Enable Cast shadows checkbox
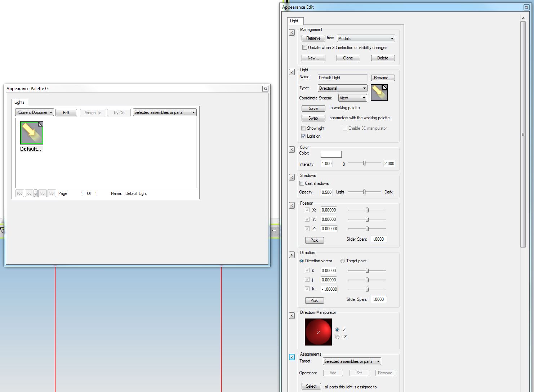Viewport: 534px width, 392px height. click(x=302, y=183)
